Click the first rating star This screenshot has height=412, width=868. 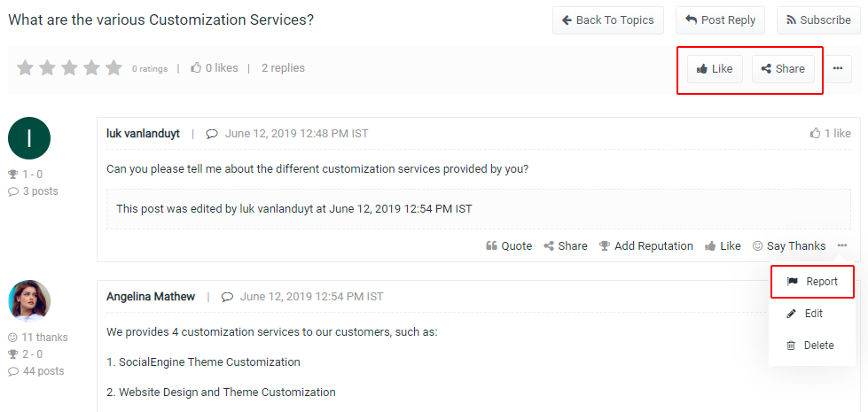click(x=25, y=68)
